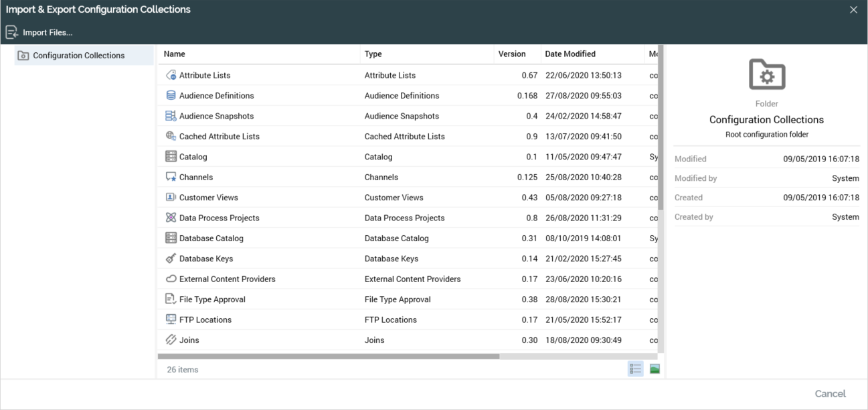Viewport: 868px width, 410px height.
Task: Switch to details list view
Action: point(635,369)
